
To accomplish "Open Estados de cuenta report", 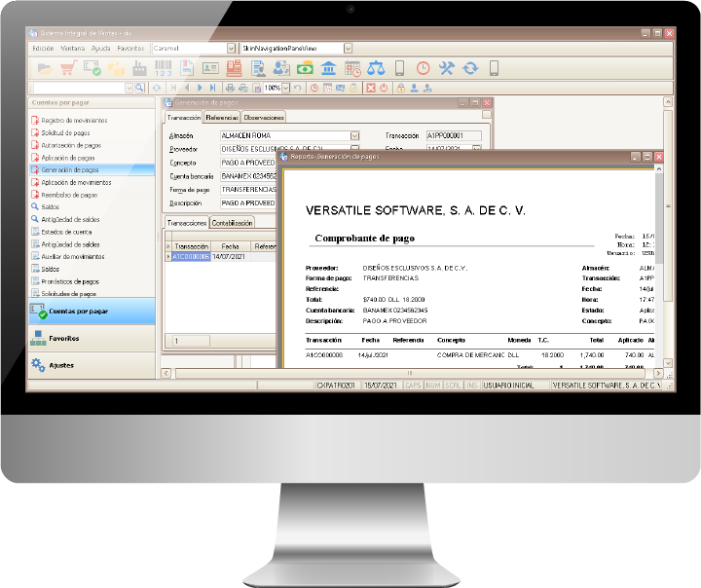I will 61,232.
